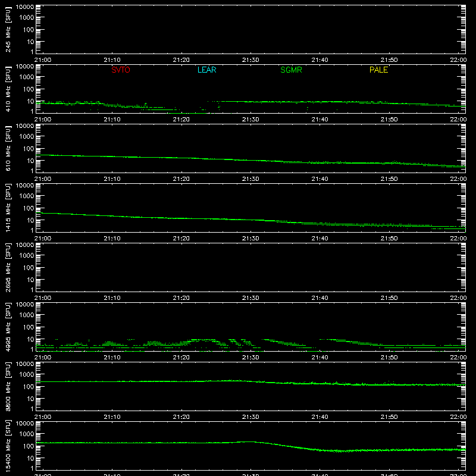
Task: Click the 100 tick label of 4995 MHz panel
Action: (29, 327)
